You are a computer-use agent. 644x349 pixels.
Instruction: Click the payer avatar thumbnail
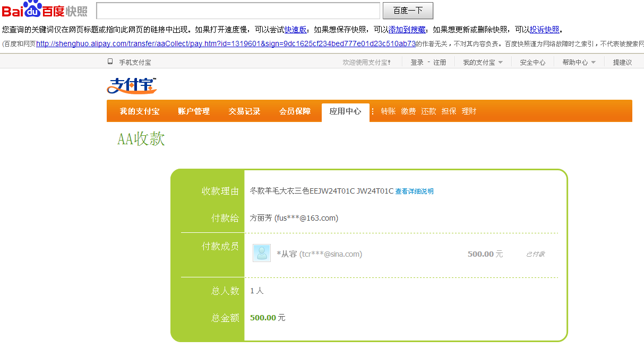click(x=261, y=254)
